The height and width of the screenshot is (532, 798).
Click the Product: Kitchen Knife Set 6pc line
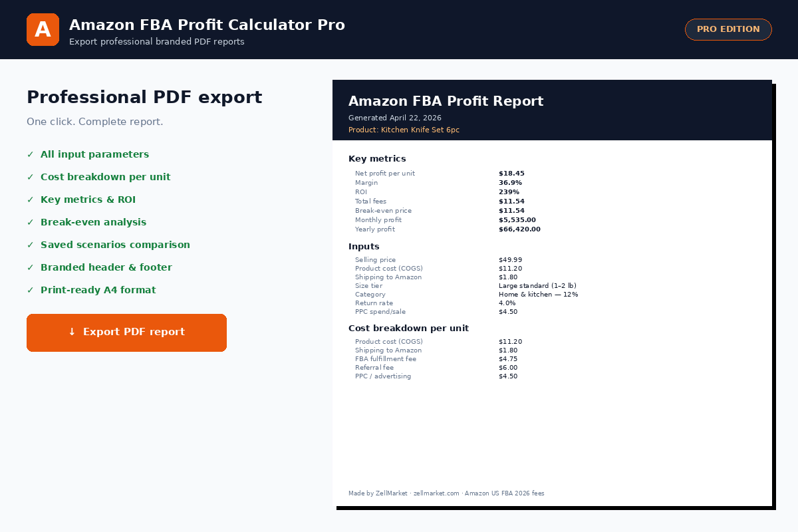404,130
